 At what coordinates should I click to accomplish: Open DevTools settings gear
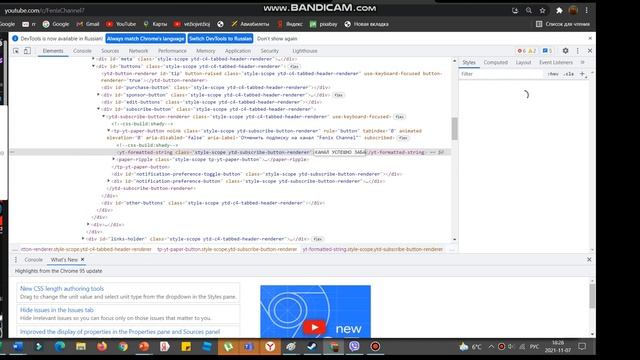pos(565,51)
